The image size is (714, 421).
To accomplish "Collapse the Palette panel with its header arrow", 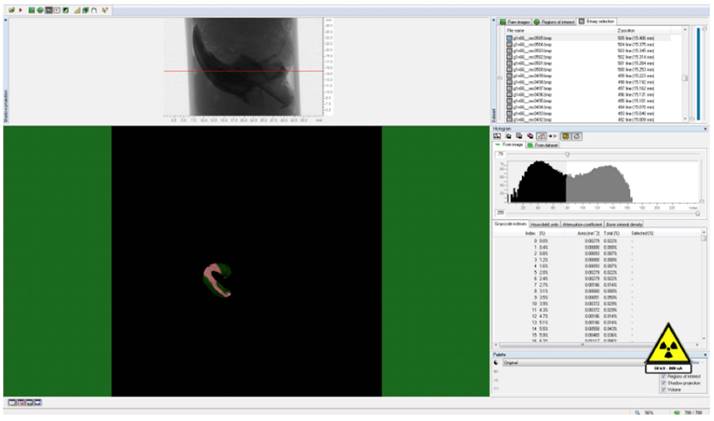I will pyautogui.click(x=705, y=355).
